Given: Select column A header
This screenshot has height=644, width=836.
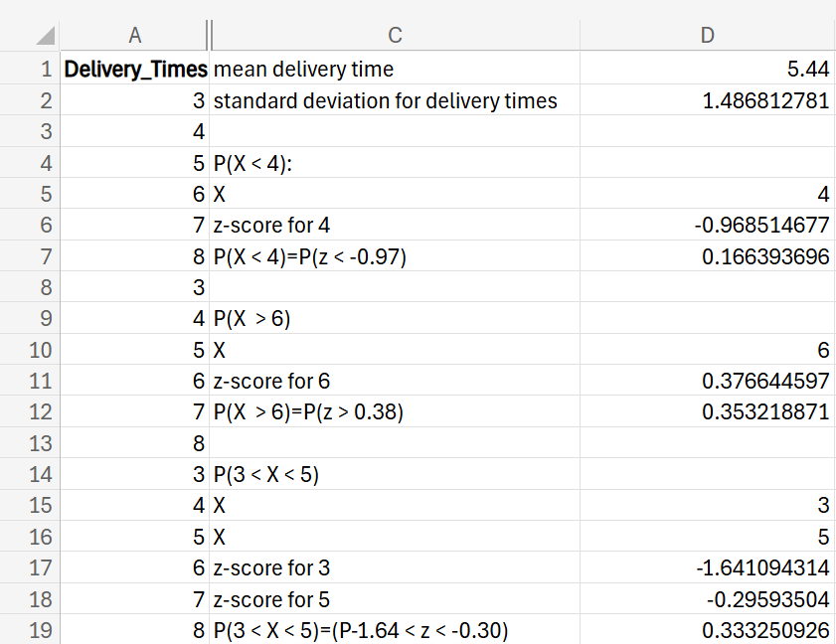Looking at the screenshot, I should (134, 36).
